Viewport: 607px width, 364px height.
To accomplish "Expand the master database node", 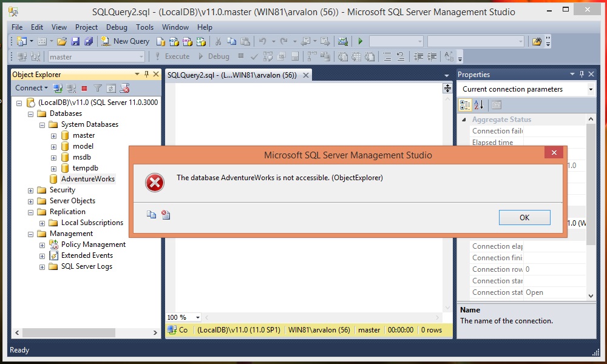I will tap(54, 136).
